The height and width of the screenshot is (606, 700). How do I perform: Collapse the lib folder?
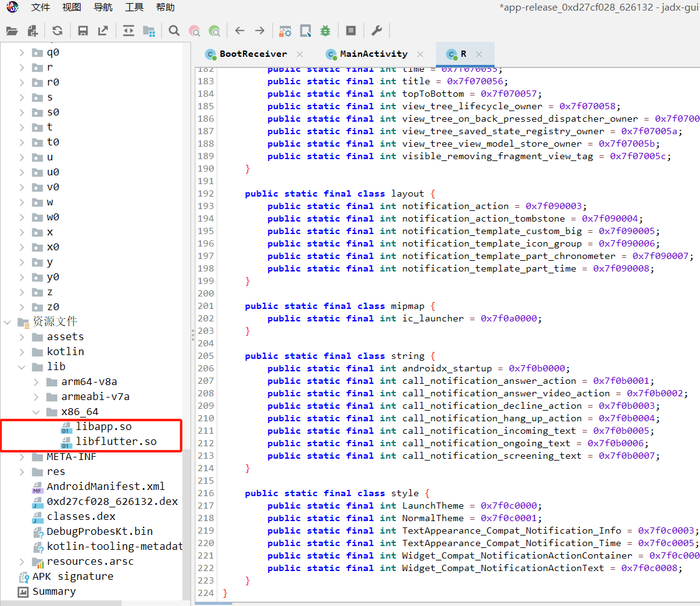click(21, 367)
